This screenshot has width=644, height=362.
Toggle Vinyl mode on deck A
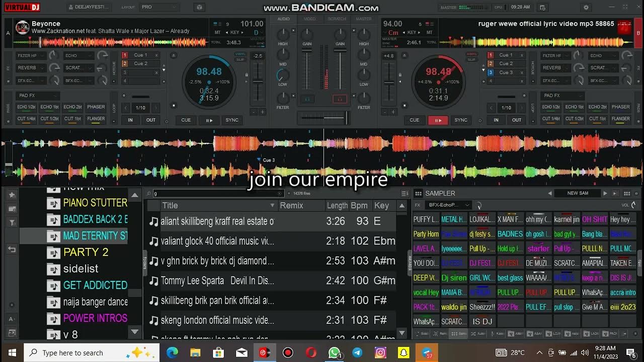click(x=240, y=54)
